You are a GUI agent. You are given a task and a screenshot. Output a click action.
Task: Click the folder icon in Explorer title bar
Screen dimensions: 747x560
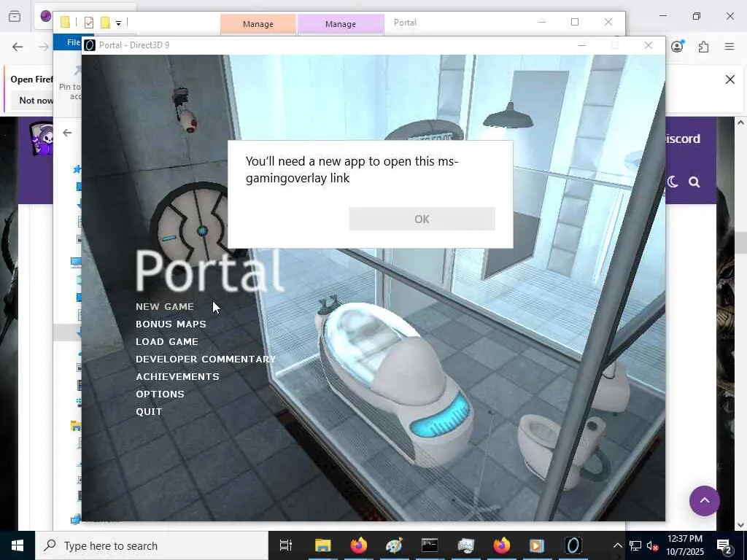[65, 23]
